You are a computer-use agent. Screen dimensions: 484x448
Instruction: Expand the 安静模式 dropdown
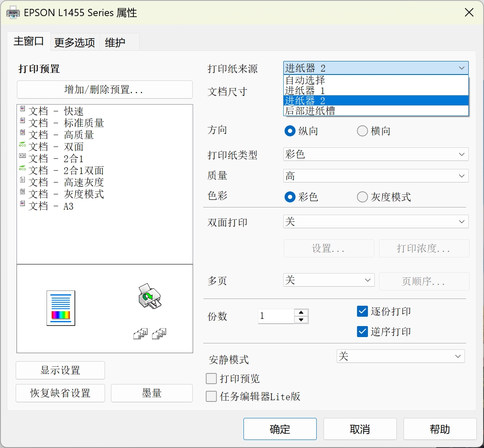point(400,357)
